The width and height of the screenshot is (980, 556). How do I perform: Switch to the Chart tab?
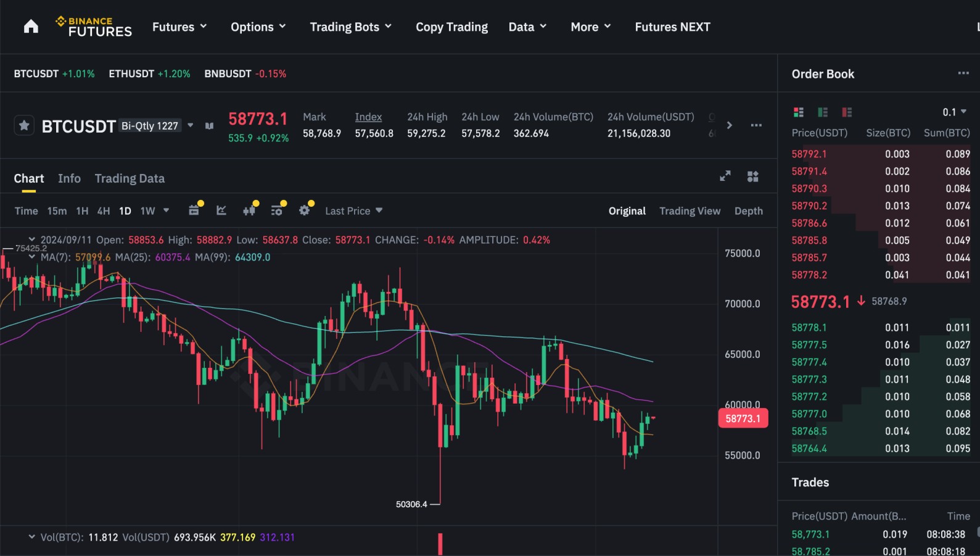pyautogui.click(x=29, y=178)
